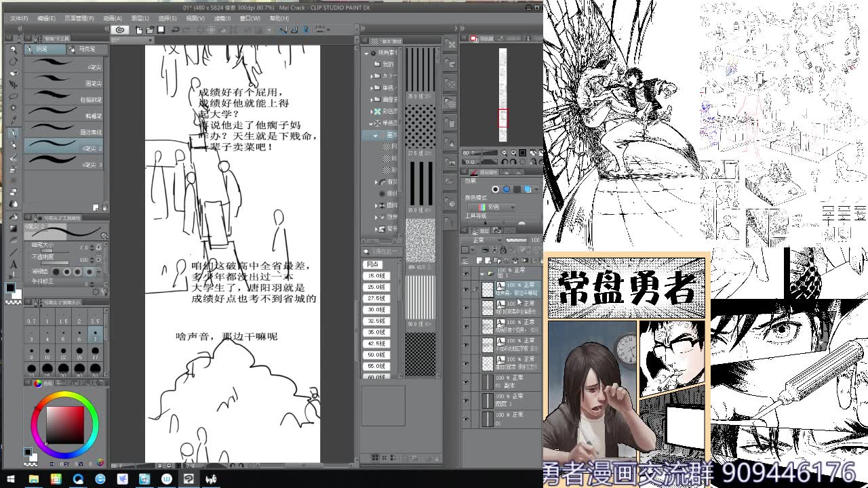Open the 文件(F) menu

tap(19, 18)
